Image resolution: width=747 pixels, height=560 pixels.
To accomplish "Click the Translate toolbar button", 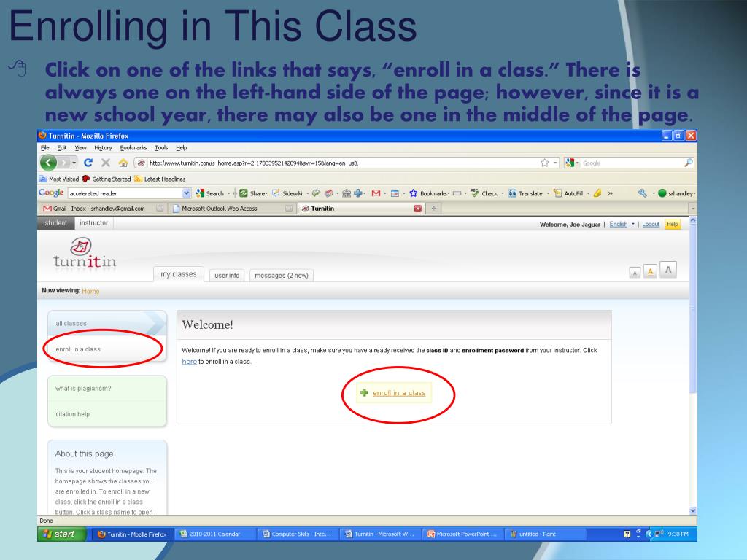I will [x=525, y=193].
